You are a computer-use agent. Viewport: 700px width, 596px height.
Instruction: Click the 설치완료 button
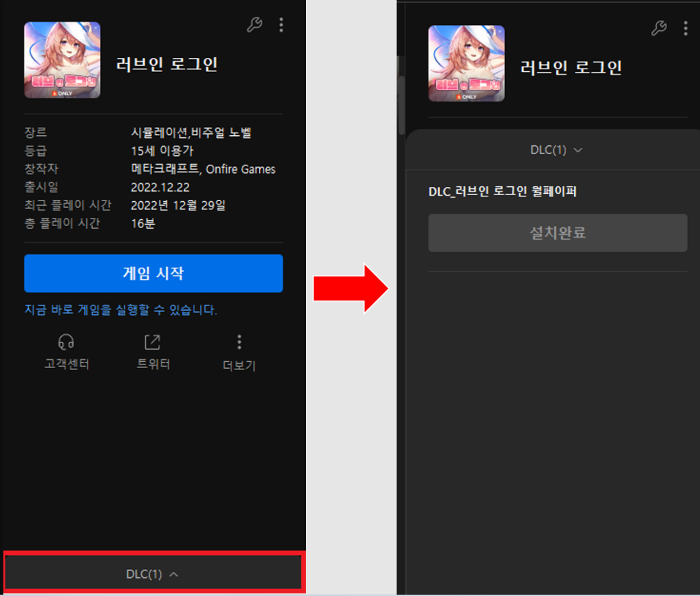click(557, 233)
